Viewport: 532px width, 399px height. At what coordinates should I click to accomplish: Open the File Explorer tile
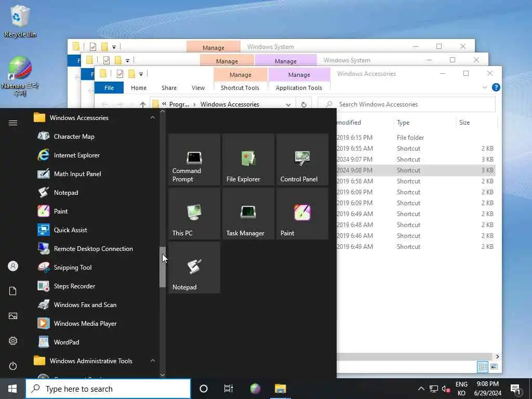[248, 159]
